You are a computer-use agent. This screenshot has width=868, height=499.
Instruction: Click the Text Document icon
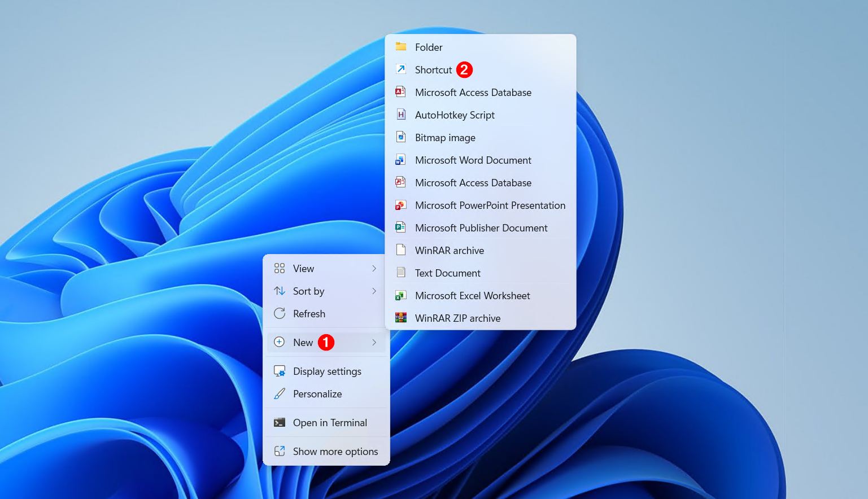401,273
